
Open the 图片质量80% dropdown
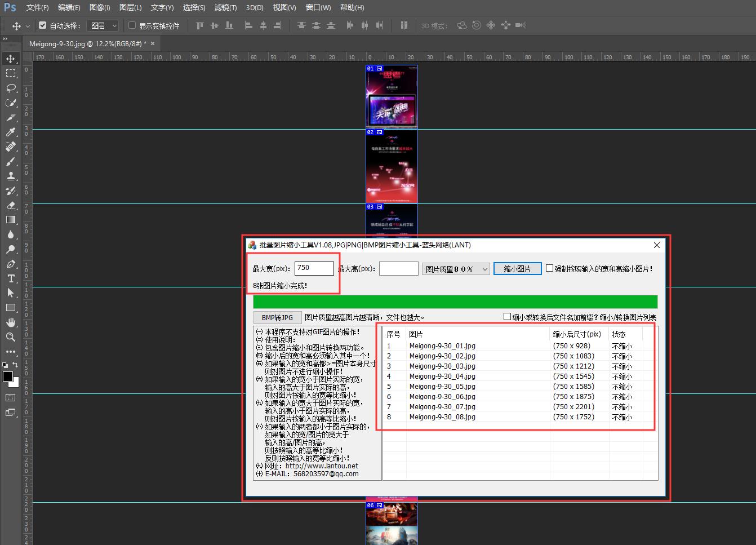point(455,268)
